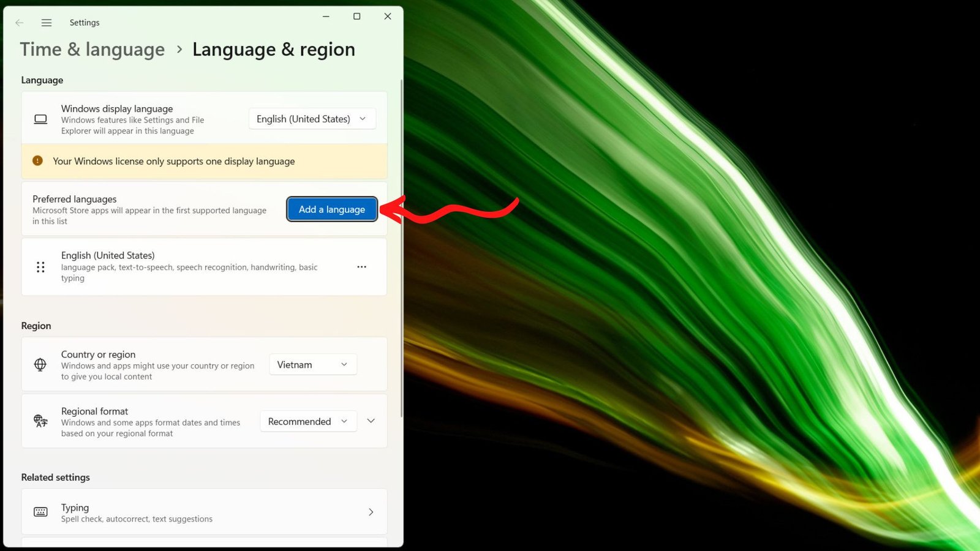Go back to Time & language breadcrumb
This screenshot has height=551, width=980.
[92, 50]
